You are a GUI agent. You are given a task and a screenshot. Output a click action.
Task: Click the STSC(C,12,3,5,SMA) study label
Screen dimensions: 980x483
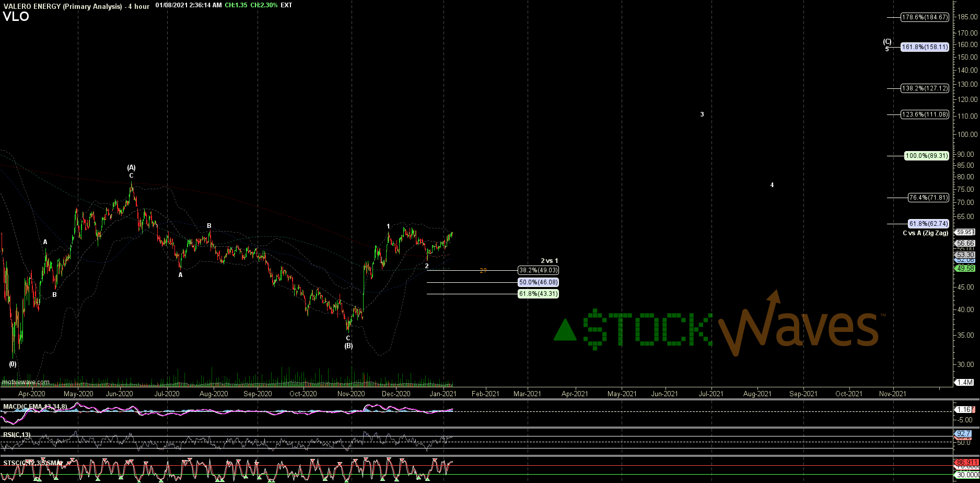tap(32, 463)
